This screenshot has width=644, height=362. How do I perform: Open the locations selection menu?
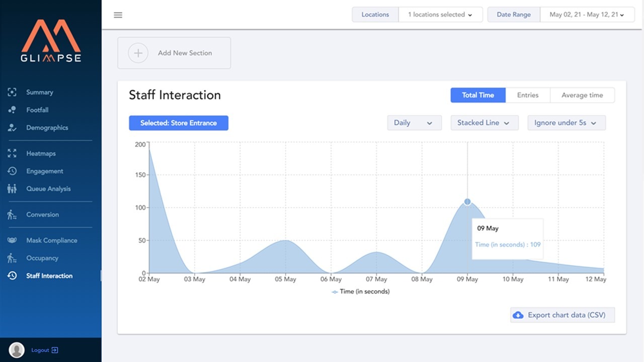click(440, 15)
